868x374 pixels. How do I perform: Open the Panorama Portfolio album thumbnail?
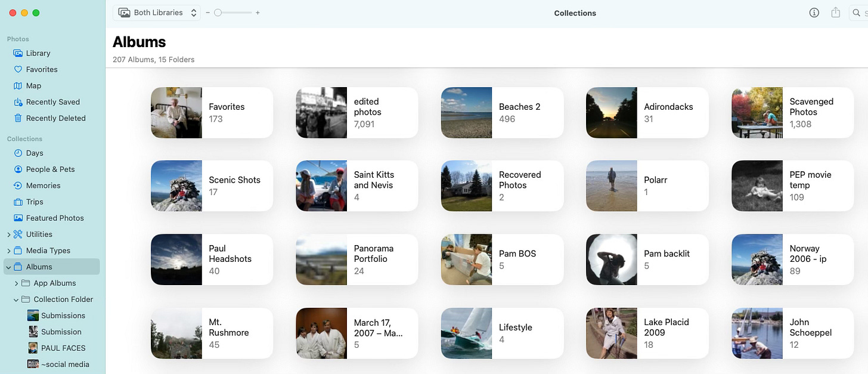point(321,259)
